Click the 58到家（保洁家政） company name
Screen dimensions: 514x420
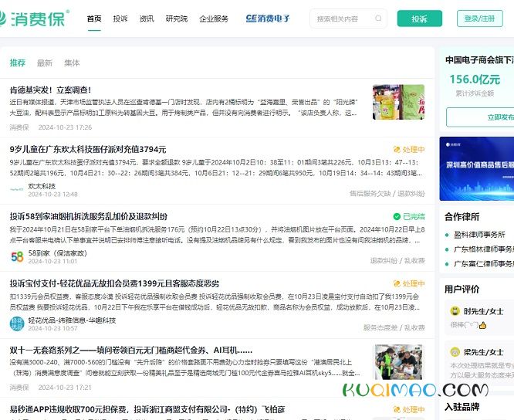[x=57, y=253]
